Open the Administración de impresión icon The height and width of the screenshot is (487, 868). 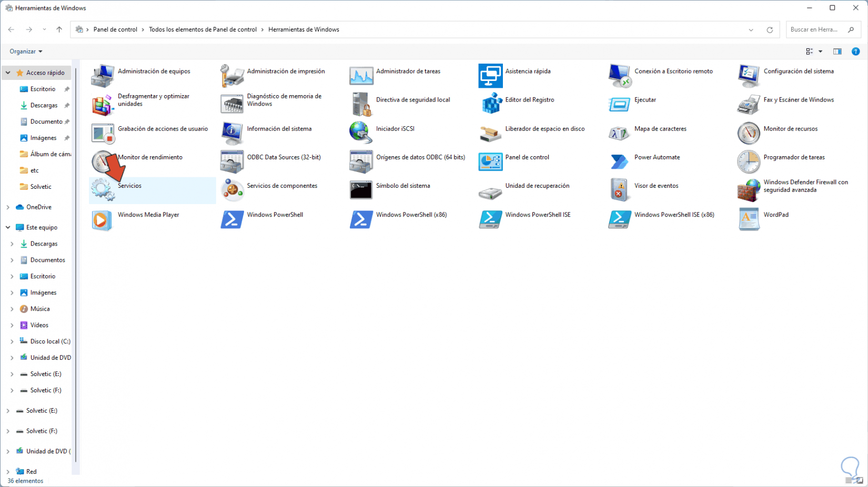pyautogui.click(x=232, y=76)
